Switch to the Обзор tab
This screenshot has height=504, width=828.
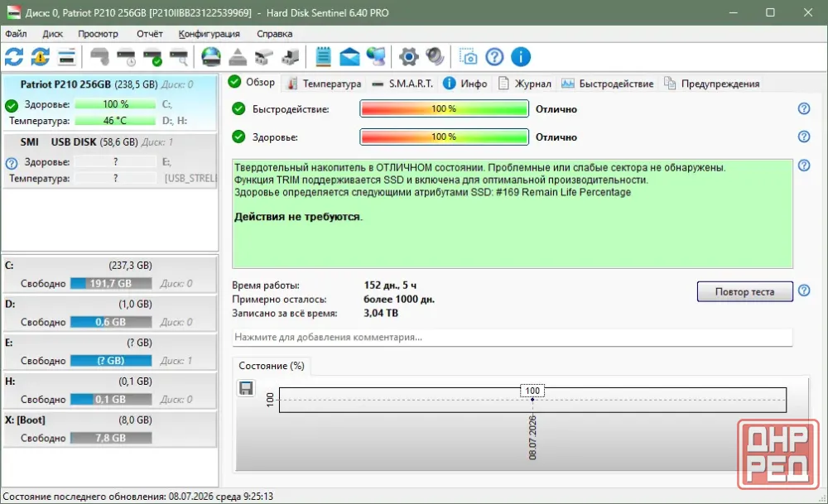click(252, 82)
